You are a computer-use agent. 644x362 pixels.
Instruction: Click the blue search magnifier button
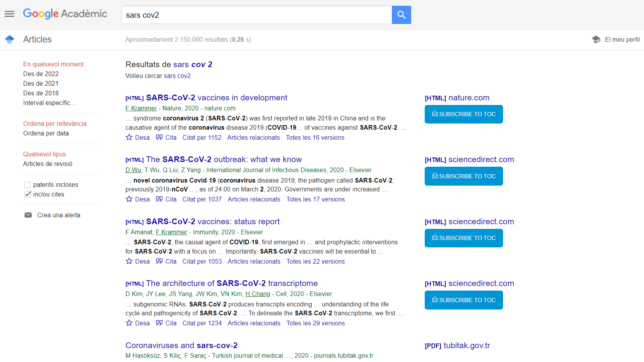click(401, 15)
